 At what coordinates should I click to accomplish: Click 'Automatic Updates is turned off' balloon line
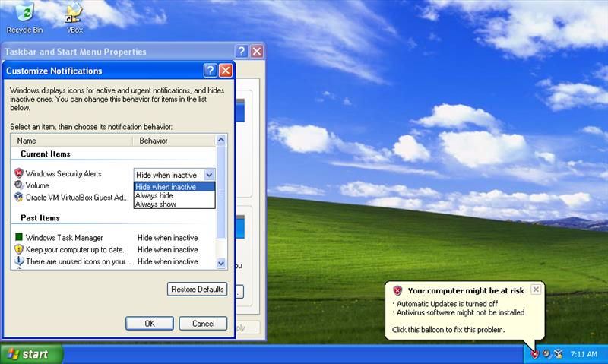coord(447,304)
